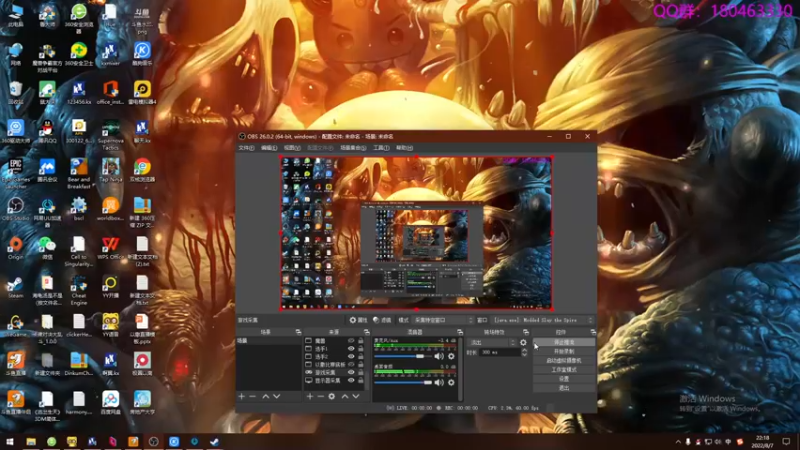
Task: Open 模式 capture mode dropdown
Action: coord(443,320)
